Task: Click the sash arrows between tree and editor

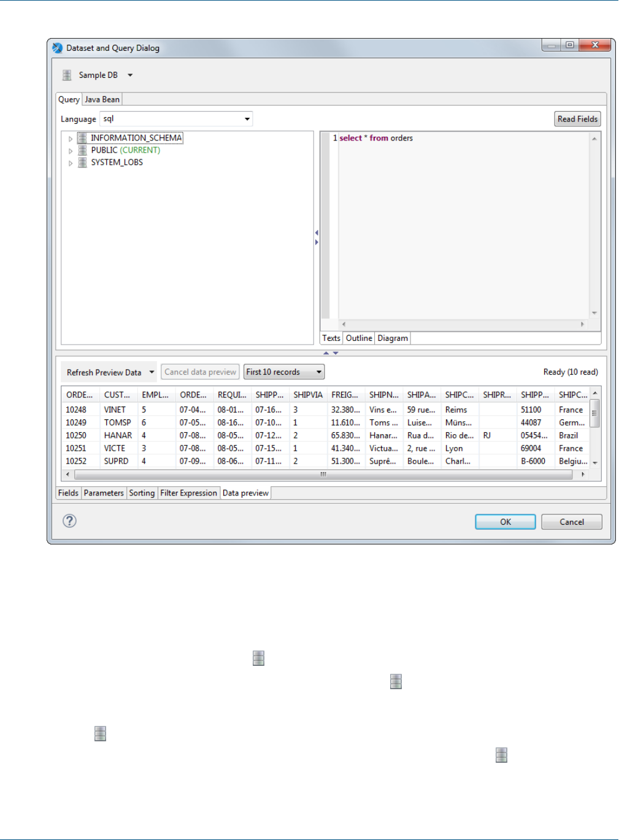Action: (x=317, y=237)
